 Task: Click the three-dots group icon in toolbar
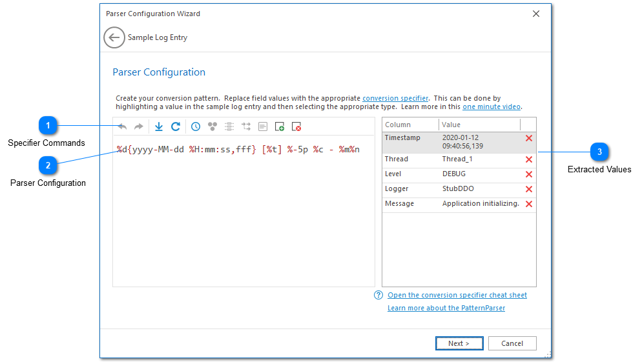coord(212,126)
